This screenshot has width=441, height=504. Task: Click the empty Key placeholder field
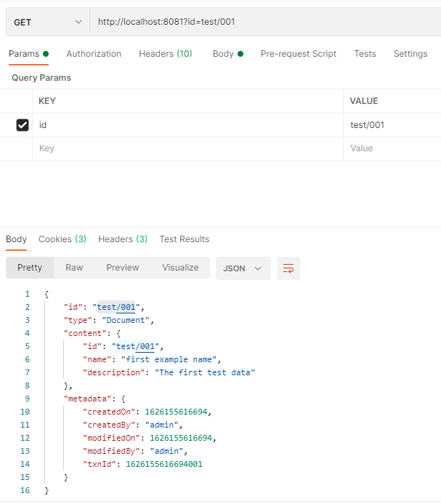187,148
